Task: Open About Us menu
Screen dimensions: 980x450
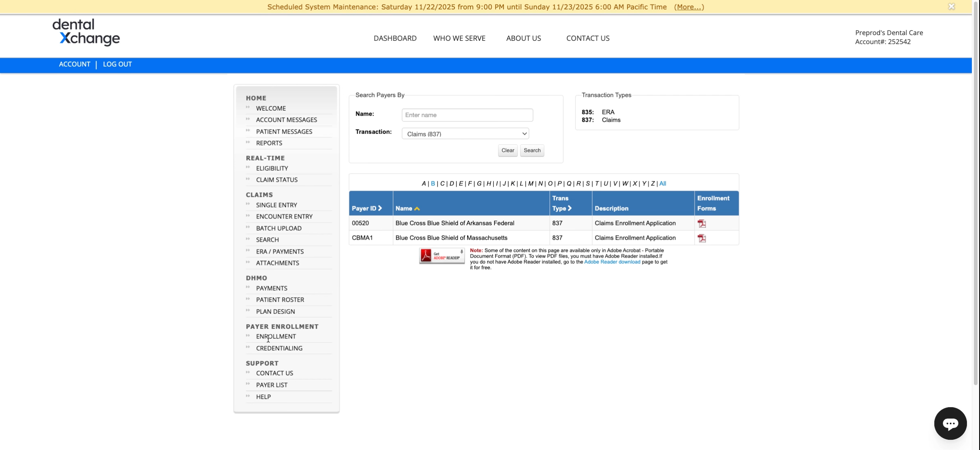Action: [523, 38]
